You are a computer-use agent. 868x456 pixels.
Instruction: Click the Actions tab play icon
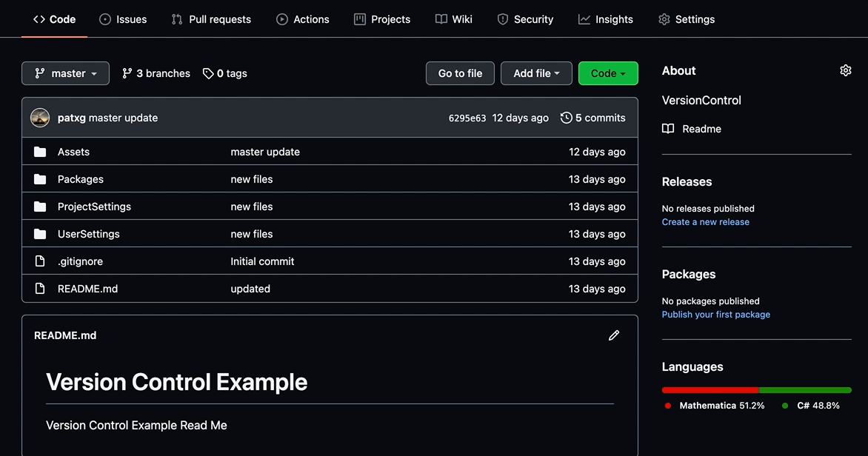281,19
